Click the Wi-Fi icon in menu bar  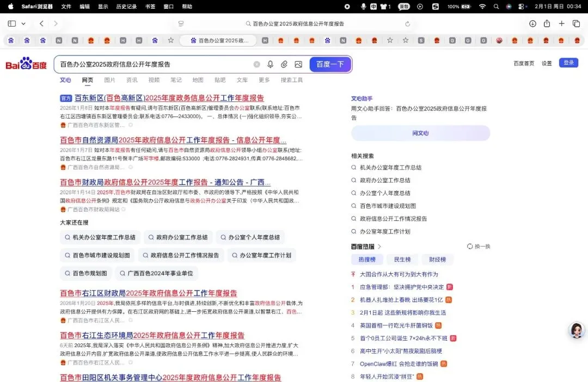482,7
